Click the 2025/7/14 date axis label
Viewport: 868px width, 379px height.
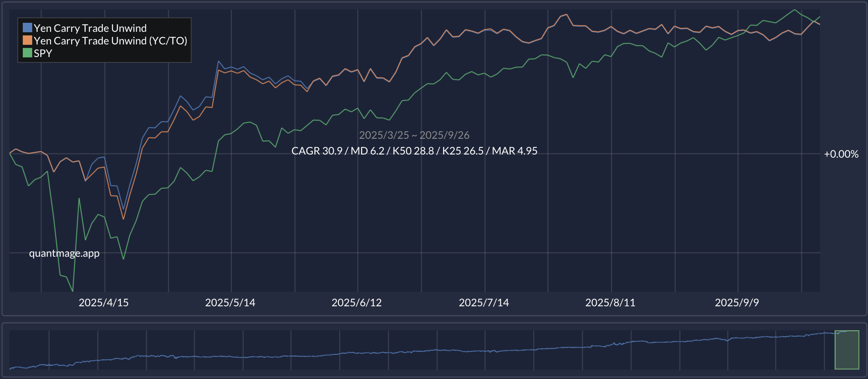484,302
